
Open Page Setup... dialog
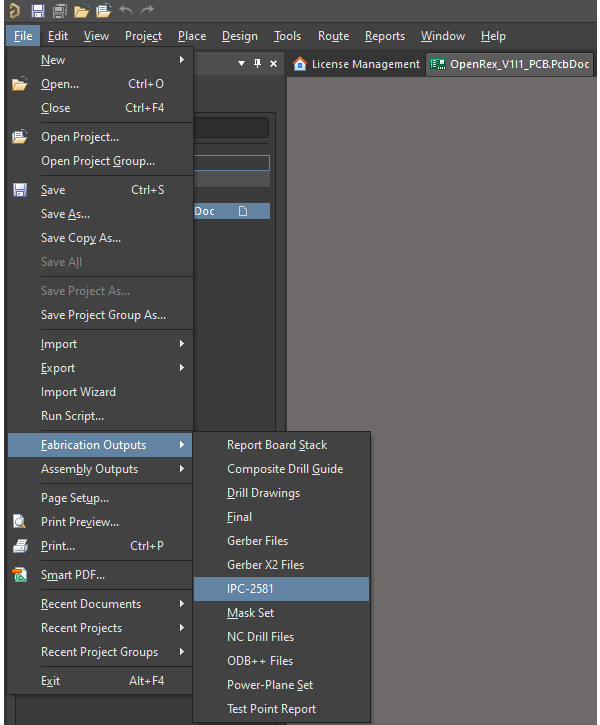point(100,498)
